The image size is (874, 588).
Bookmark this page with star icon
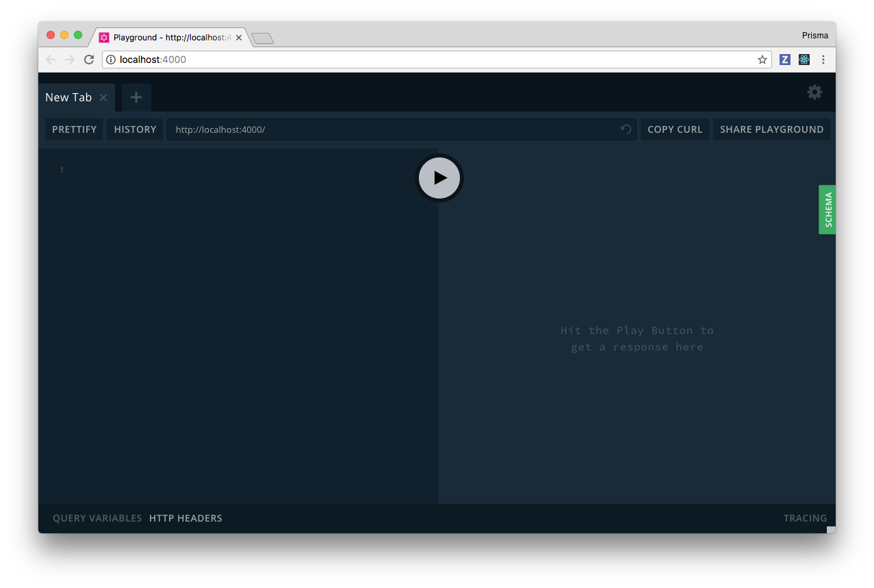click(x=762, y=60)
